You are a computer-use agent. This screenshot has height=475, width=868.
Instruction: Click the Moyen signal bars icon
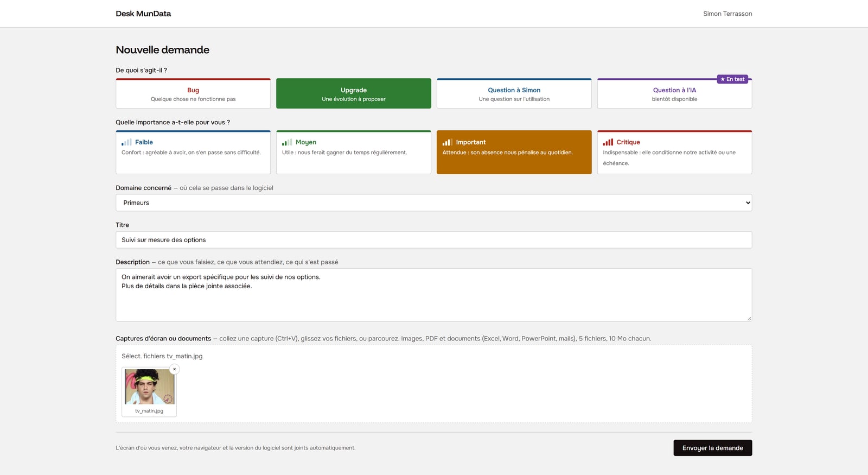(287, 142)
